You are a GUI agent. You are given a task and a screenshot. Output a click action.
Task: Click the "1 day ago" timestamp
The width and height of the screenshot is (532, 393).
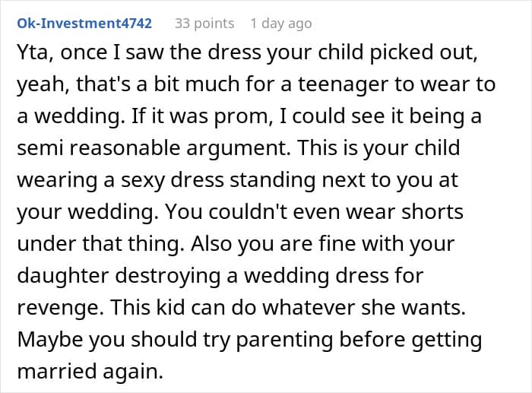click(x=280, y=24)
